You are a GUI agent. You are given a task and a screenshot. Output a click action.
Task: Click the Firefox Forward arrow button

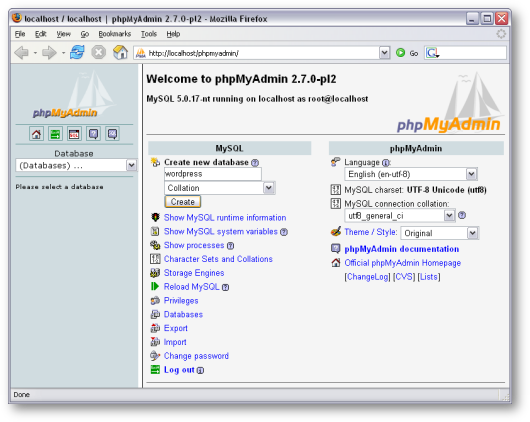(x=49, y=53)
